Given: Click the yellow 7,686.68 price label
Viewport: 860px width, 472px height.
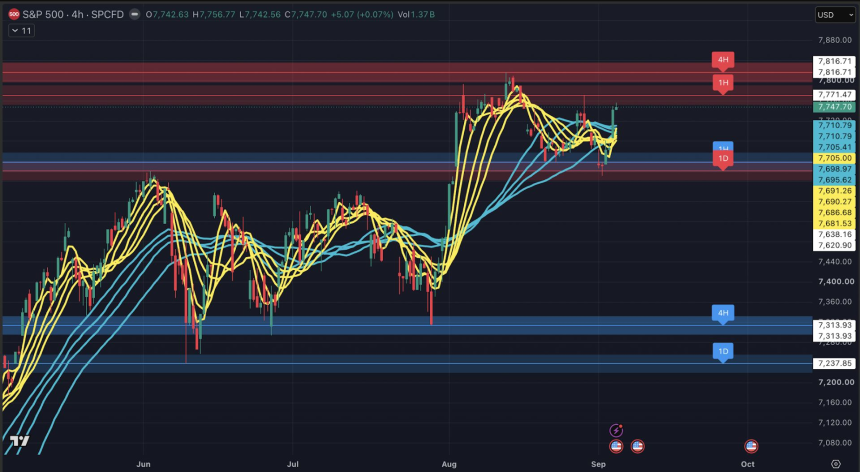Looking at the screenshot, I should click(835, 213).
